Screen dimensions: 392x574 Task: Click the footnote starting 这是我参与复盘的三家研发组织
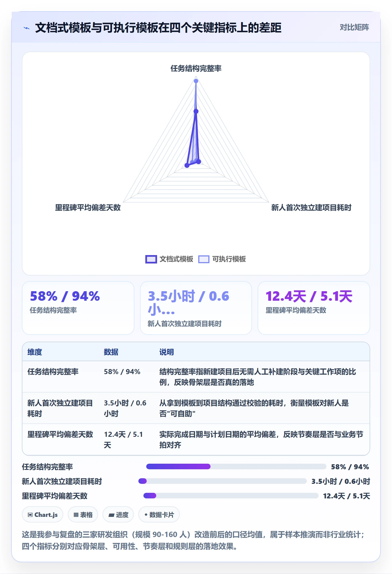[193, 540]
